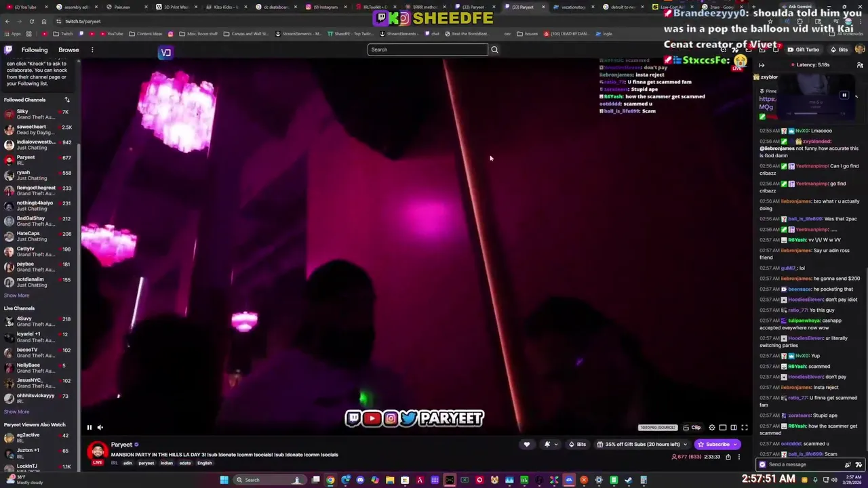Switch player to theatre mode
Viewport: 868px width, 488px height.
point(733,428)
